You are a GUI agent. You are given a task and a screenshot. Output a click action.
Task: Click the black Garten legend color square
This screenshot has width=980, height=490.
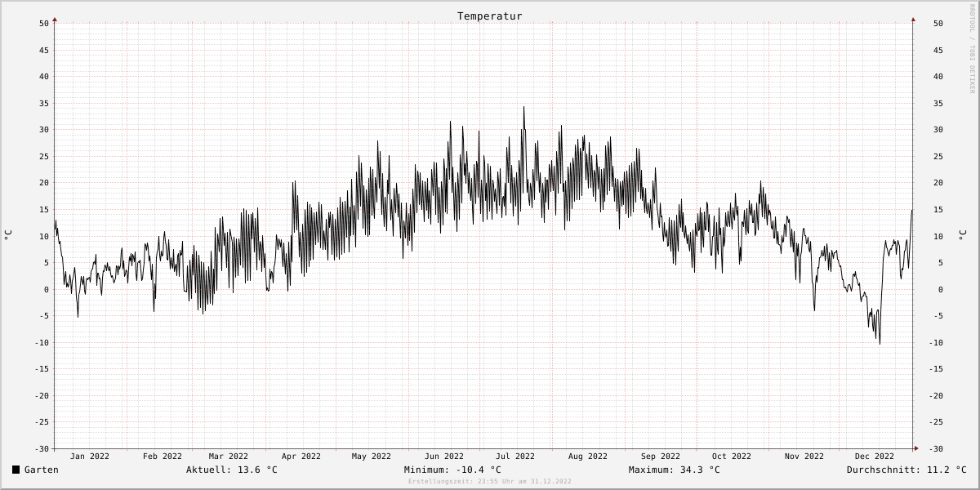click(x=16, y=470)
